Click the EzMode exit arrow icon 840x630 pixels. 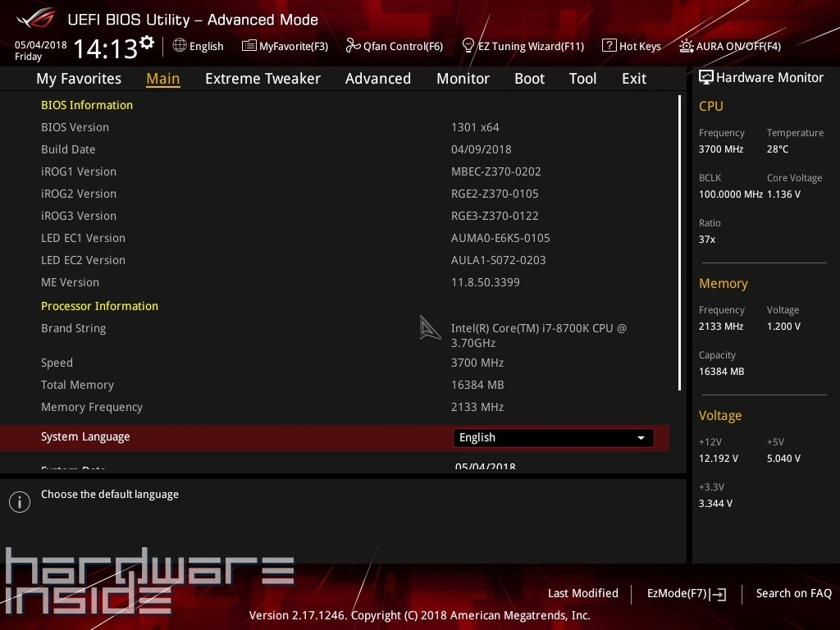[719, 594]
